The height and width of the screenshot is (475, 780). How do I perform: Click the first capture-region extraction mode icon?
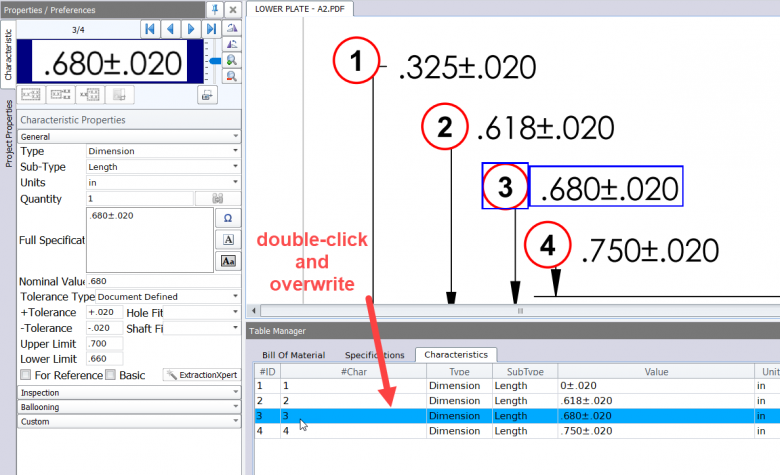[x=31, y=95]
